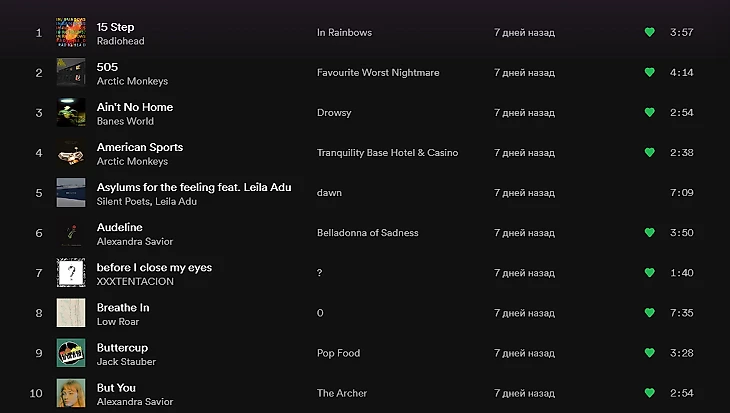
Task: Click the Buttercup cover art thumbnail
Action: (71, 353)
